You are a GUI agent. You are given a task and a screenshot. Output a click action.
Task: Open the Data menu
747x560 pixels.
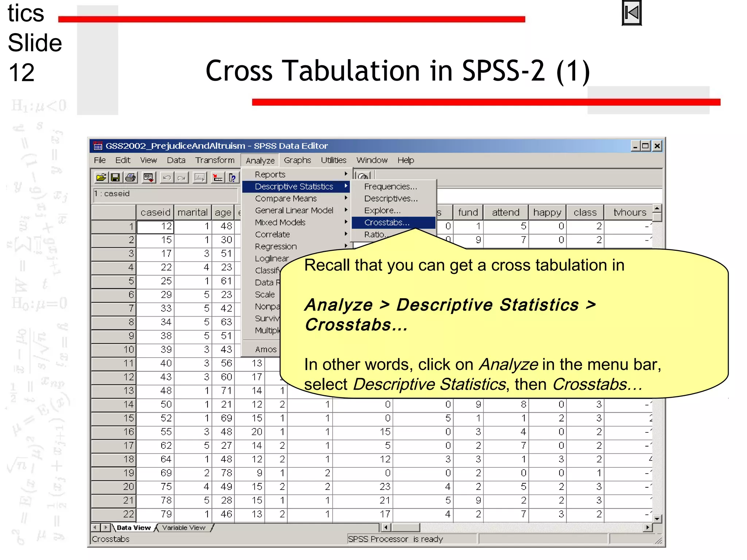tap(176, 160)
